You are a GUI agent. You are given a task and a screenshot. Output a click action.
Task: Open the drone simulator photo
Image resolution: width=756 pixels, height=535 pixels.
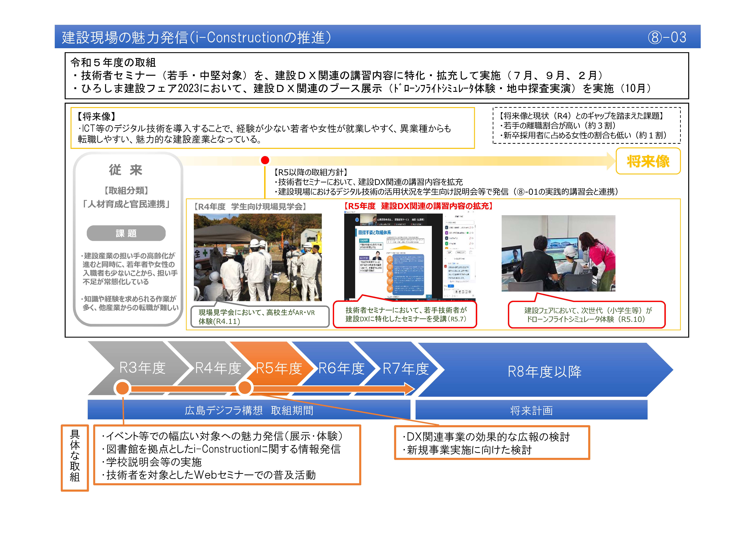pyautogui.click(x=558, y=253)
